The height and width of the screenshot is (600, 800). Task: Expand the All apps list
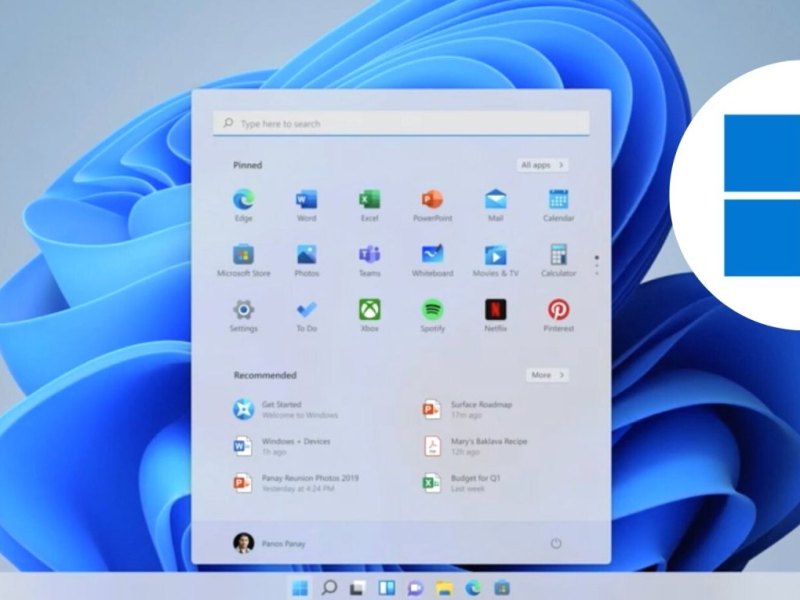click(x=542, y=165)
